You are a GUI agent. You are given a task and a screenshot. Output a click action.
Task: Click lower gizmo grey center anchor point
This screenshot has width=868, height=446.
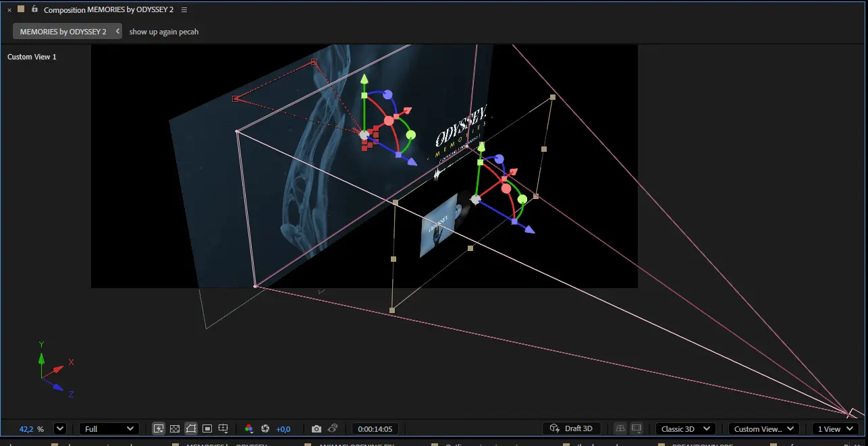pyautogui.click(x=475, y=199)
